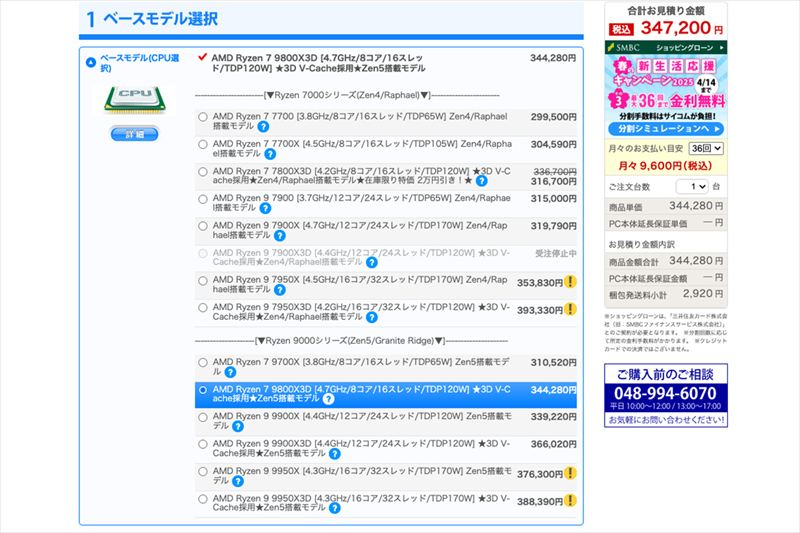
Task: Open the 36回 monthly payment dropdown
Action: point(706,148)
